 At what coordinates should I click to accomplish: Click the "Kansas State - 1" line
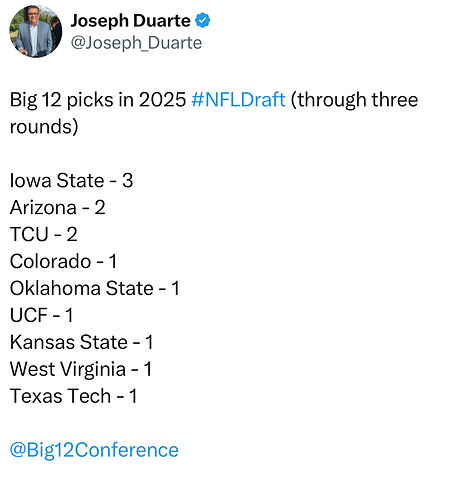point(82,342)
